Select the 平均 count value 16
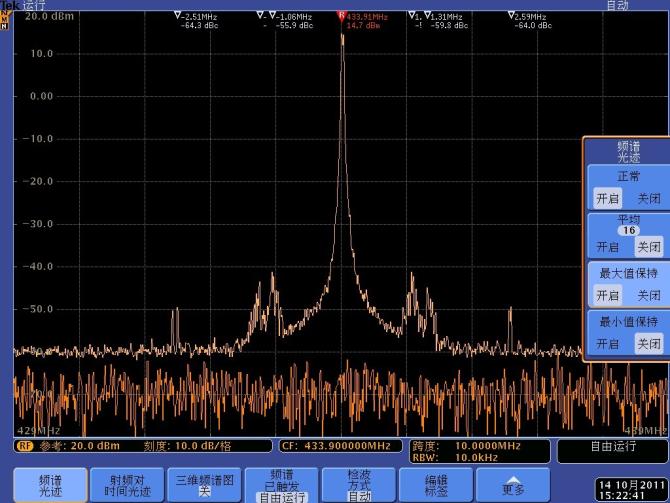The image size is (670, 503). click(629, 230)
